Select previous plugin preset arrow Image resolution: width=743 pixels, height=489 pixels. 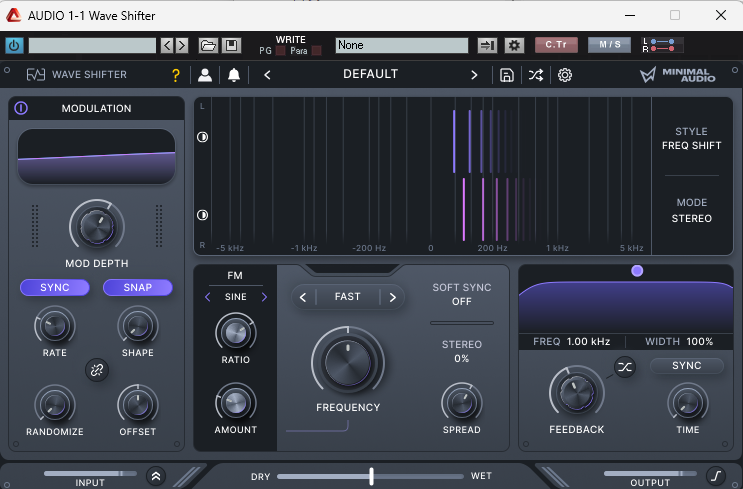click(267, 75)
